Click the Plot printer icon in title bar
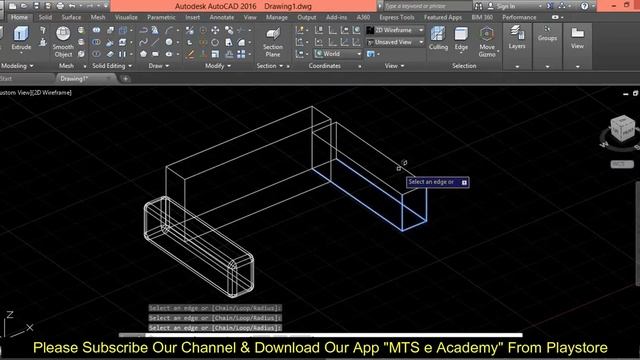The width and height of the screenshot is (640, 360). point(60,6)
